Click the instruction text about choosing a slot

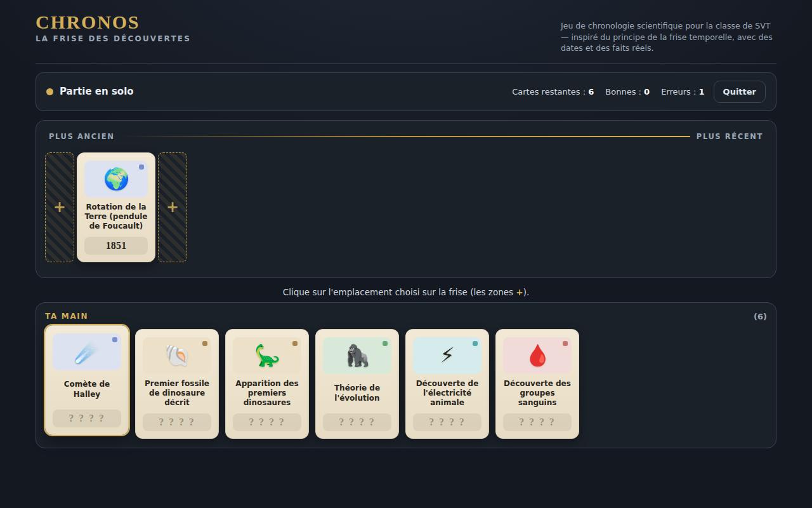pyautogui.click(x=406, y=292)
